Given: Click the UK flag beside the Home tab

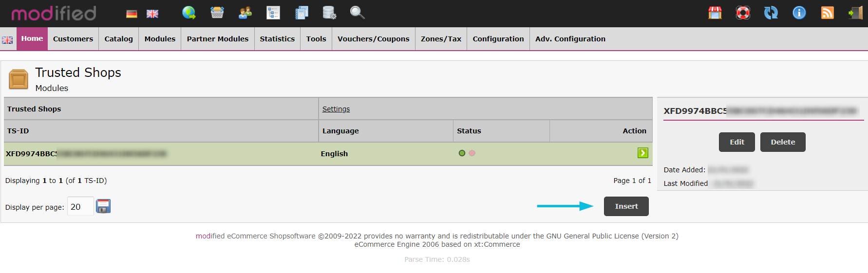Looking at the screenshot, I should 7,40.
